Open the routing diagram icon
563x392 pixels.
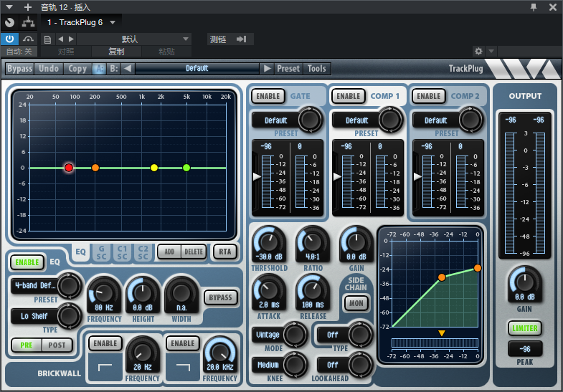click(28, 23)
